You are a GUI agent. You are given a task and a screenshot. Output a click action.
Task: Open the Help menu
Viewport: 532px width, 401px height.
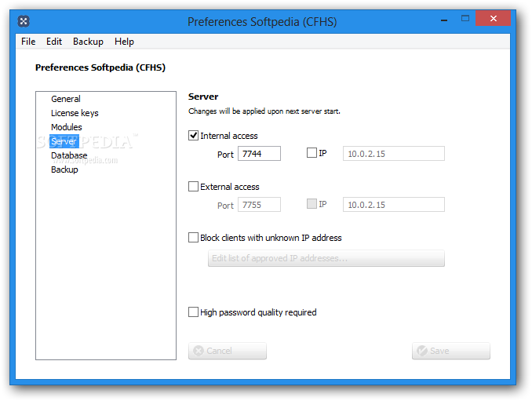coord(124,42)
